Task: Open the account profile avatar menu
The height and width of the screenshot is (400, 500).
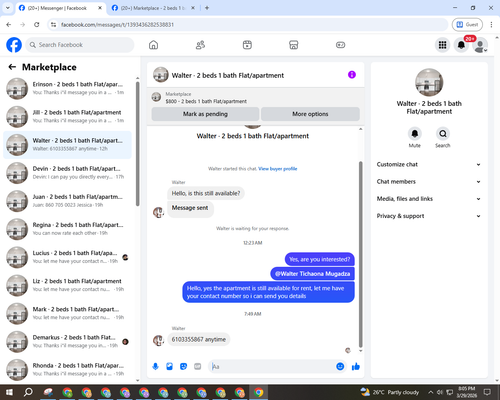Action: pos(480,45)
